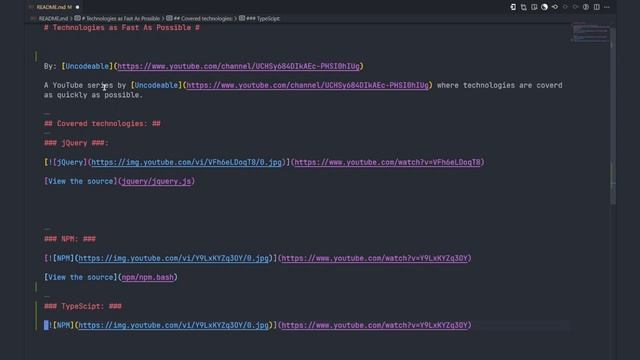
Task: Click the jQuery youtube.com/watch URL
Action: coord(388,162)
